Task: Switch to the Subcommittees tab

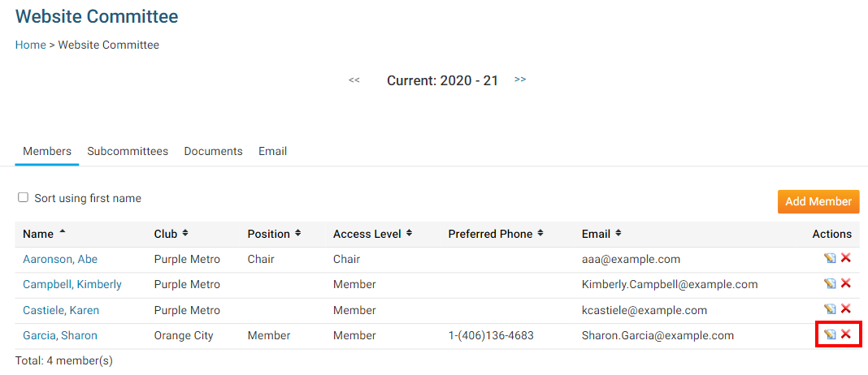Action: point(128,151)
